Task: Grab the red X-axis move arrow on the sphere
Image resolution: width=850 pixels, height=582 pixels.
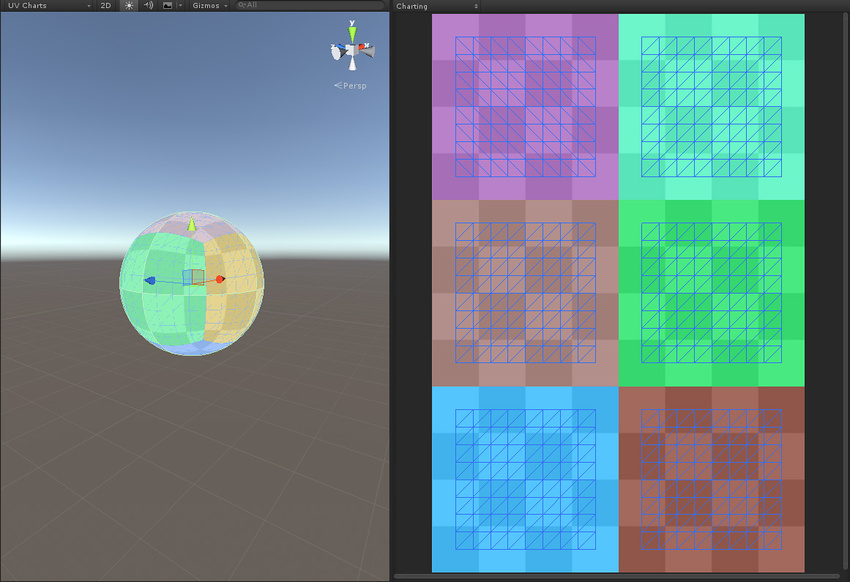Action: (220, 279)
